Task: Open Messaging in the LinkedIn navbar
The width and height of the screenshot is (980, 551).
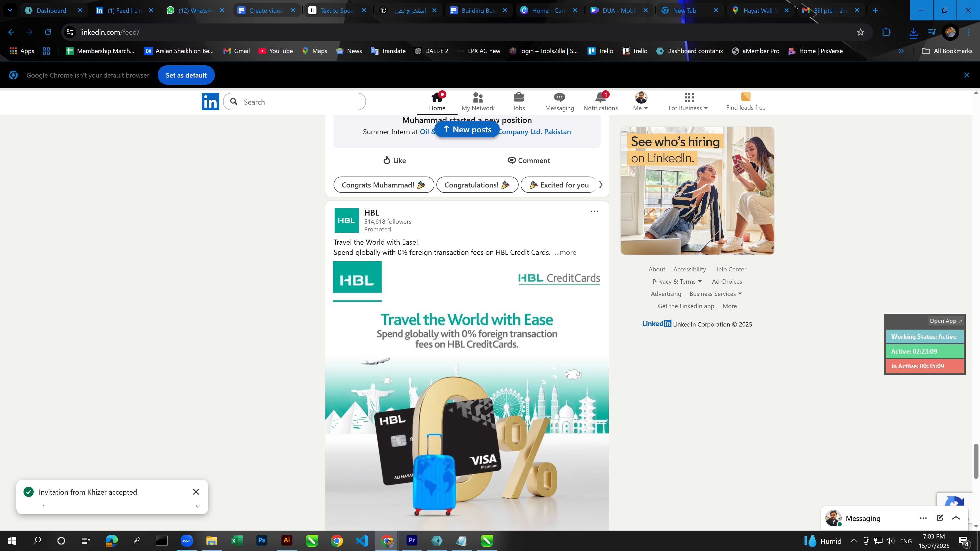Action: click(559, 102)
